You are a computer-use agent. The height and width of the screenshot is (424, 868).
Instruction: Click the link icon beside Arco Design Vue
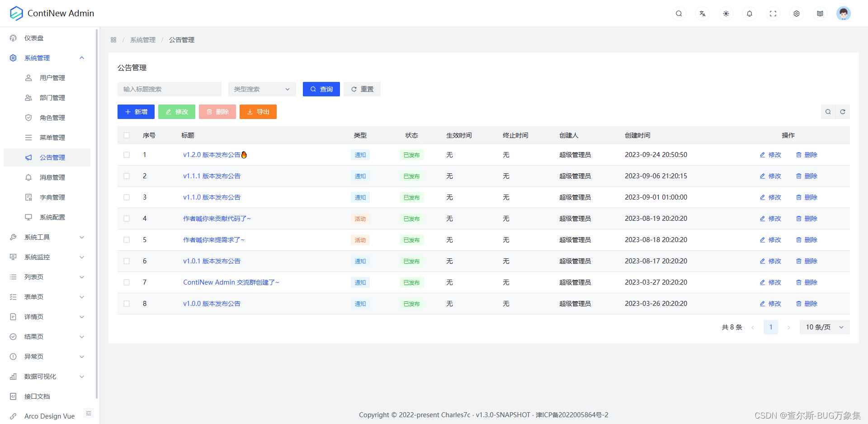click(13, 416)
